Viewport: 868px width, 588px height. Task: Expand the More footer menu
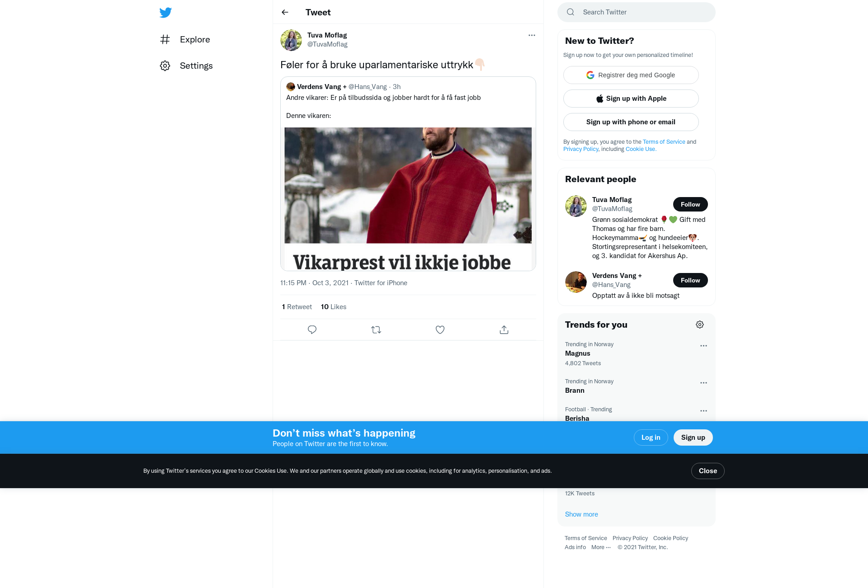click(601, 547)
